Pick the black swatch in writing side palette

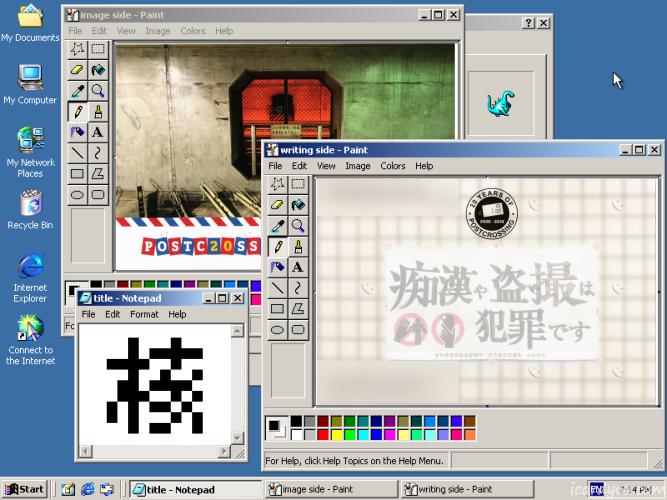[x=296, y=421]
